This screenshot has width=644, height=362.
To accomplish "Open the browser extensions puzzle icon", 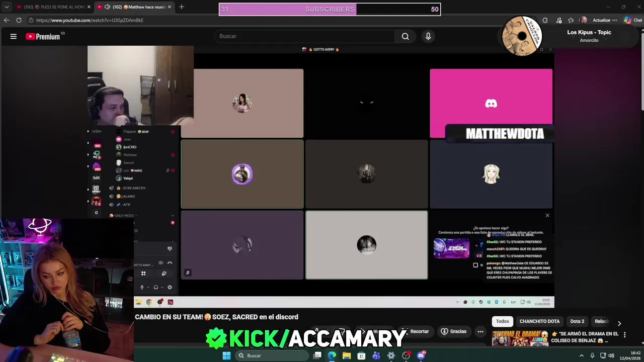I will [545, 20].
